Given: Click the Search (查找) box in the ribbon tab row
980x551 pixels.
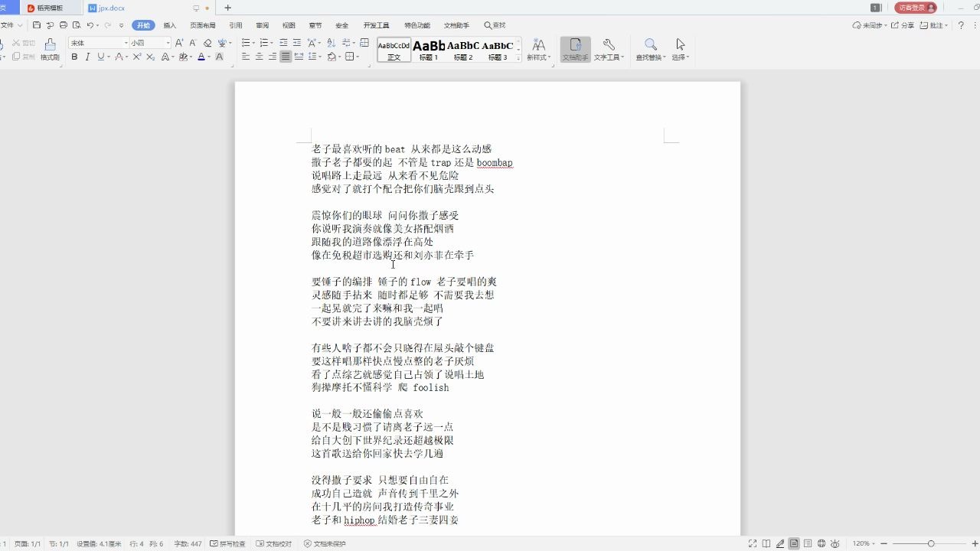Looking at the screenshot, I should [x=495, y=25].
